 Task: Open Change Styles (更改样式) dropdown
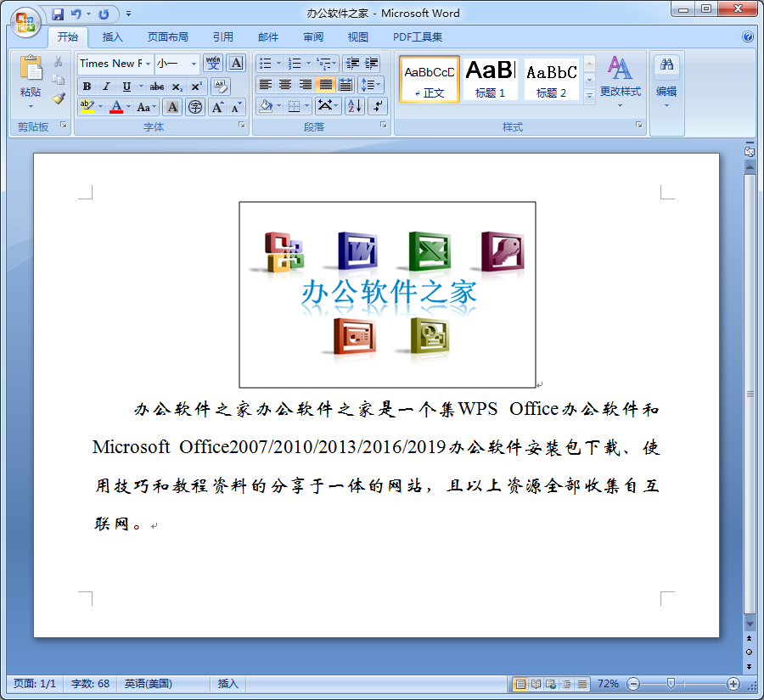[x=620, y=81]
